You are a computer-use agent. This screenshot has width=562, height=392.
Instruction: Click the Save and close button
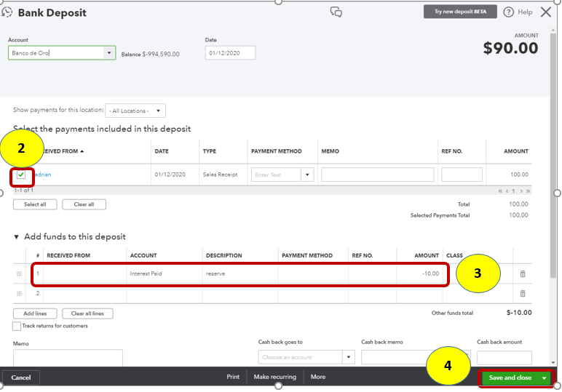click(510, 378)
